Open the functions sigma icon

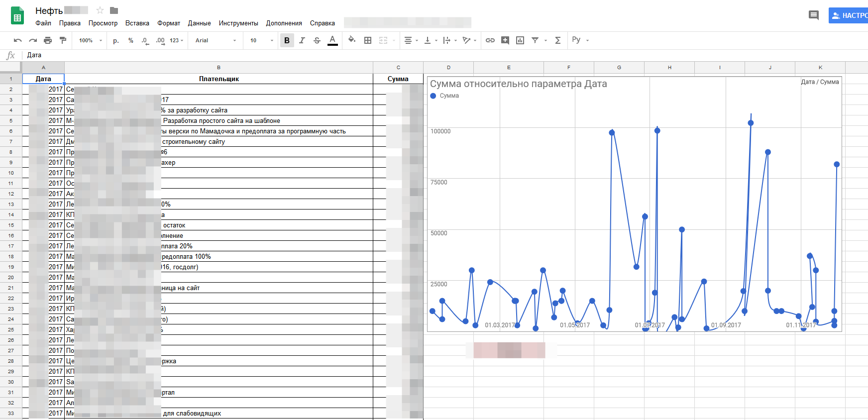(x=558, y=40)
